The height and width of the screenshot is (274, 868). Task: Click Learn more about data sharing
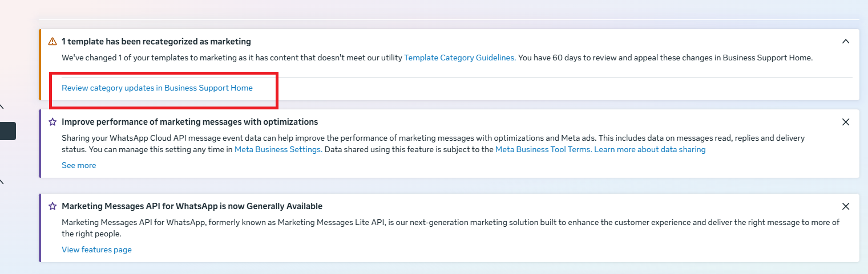click(649, 149)
